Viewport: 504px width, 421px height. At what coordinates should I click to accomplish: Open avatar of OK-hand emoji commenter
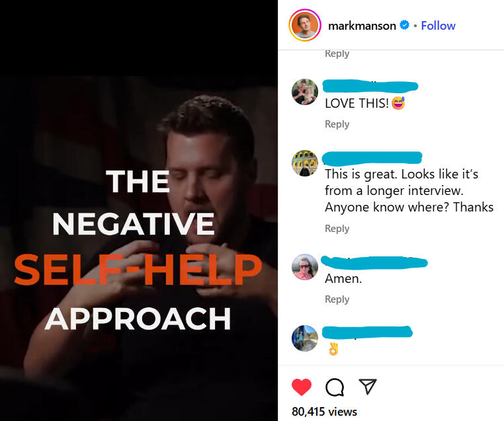[305, 338]
